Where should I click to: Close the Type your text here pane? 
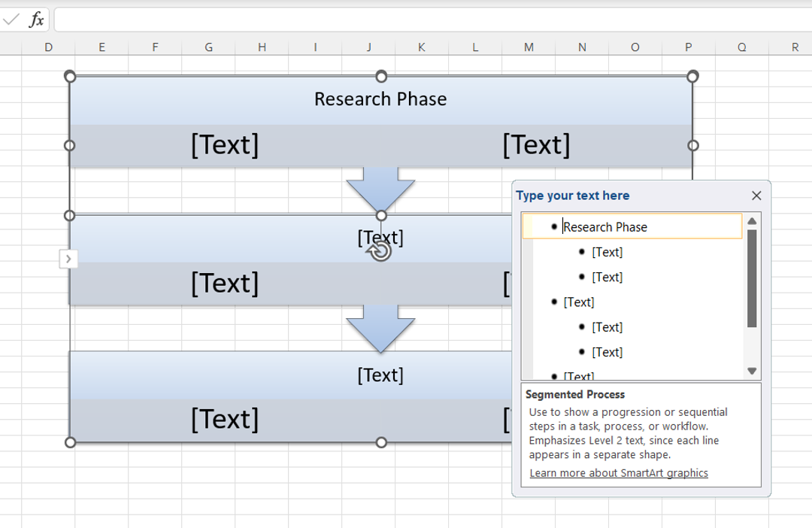click(756, 196)
